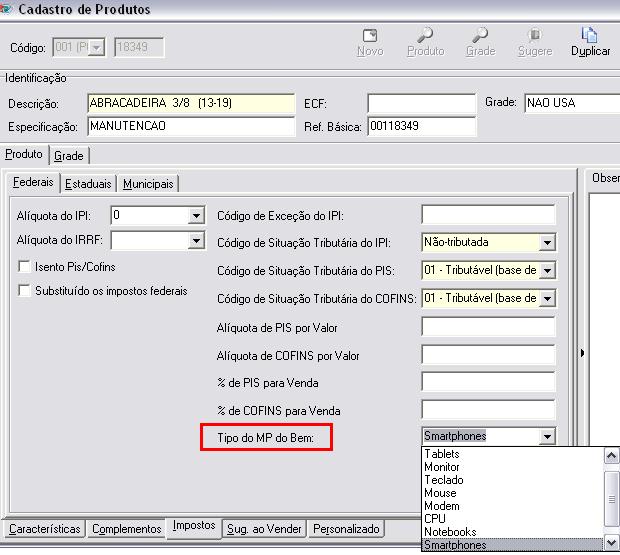This screenshot has height=555, width=620.
Task: Click the Grade search icon in toolbar
Action: coord(480,42)
